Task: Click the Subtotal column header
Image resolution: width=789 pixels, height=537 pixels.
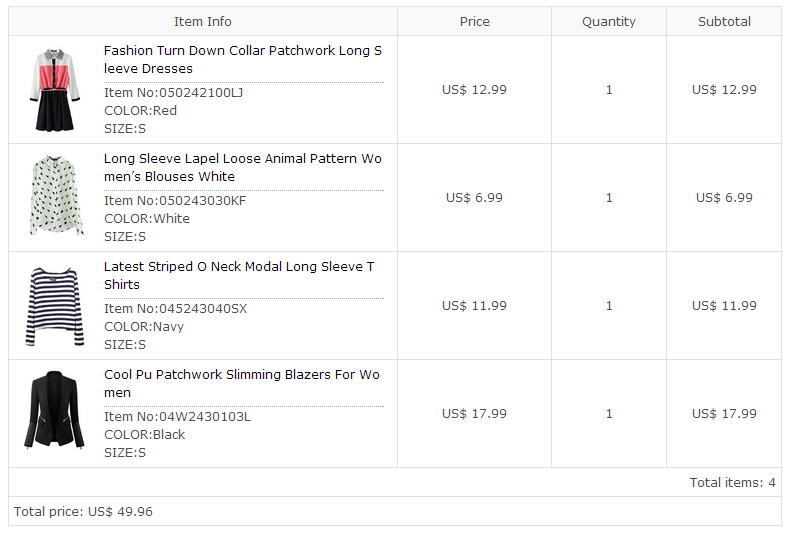Action: tap(724, 22)
